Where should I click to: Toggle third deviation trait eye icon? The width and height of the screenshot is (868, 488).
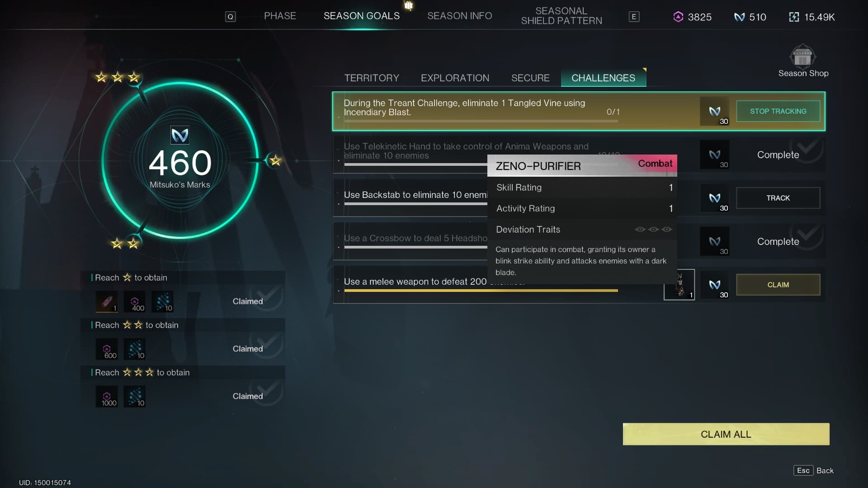tap(668, 229)
